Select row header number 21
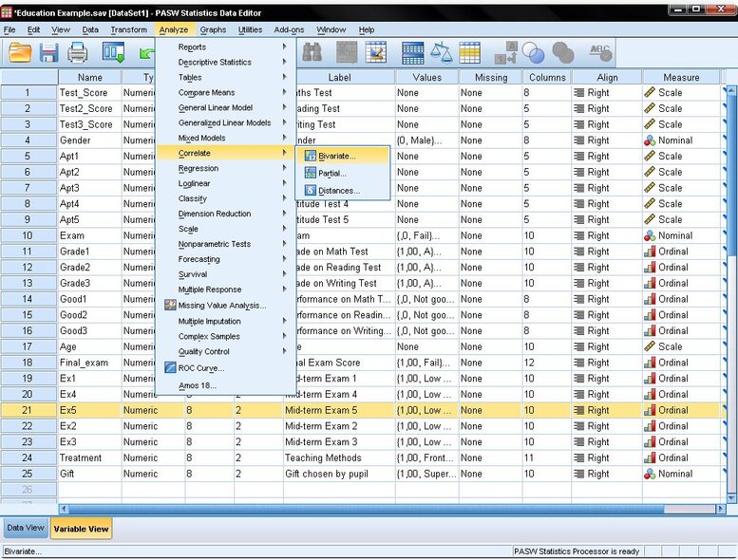The height and width of the screenshot is (560, 738). pos(28,410)
